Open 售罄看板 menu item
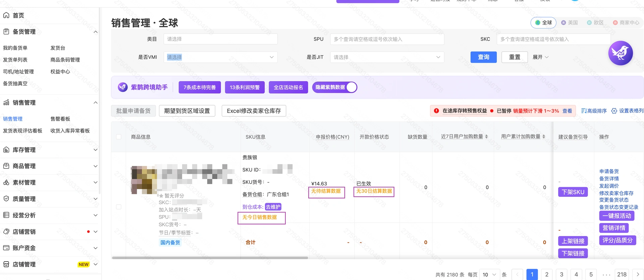 point(60,119)
